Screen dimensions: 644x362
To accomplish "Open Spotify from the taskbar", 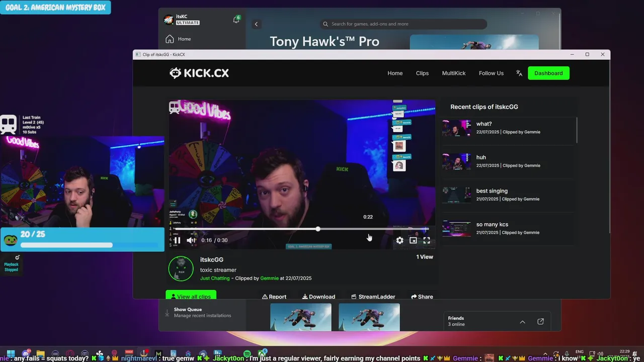I will tap(247, 354).
